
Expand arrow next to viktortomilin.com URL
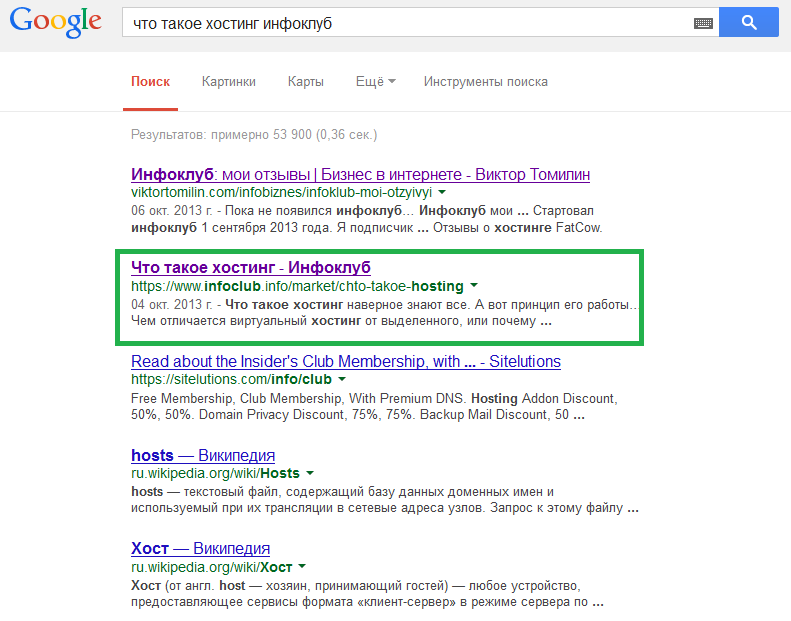click(442, 192)
